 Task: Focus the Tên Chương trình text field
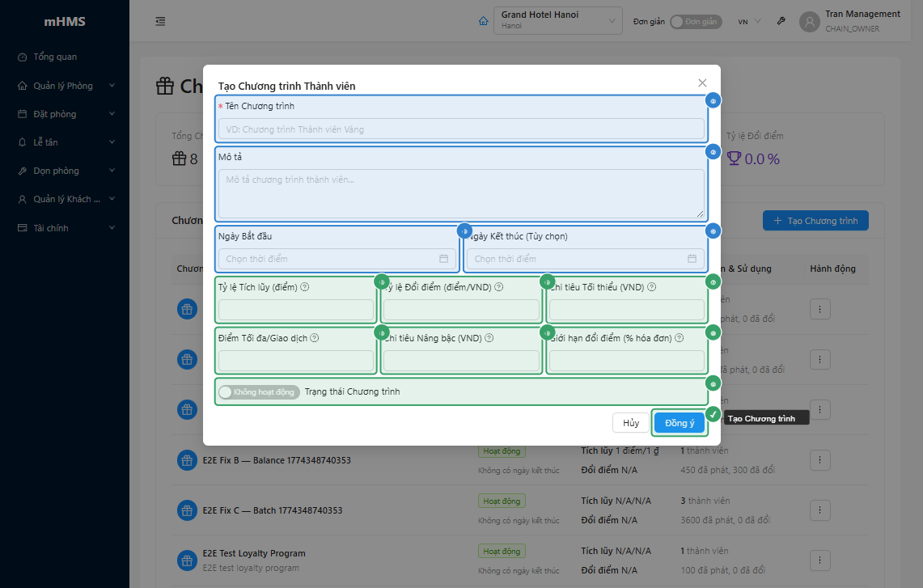pos(461,129)
